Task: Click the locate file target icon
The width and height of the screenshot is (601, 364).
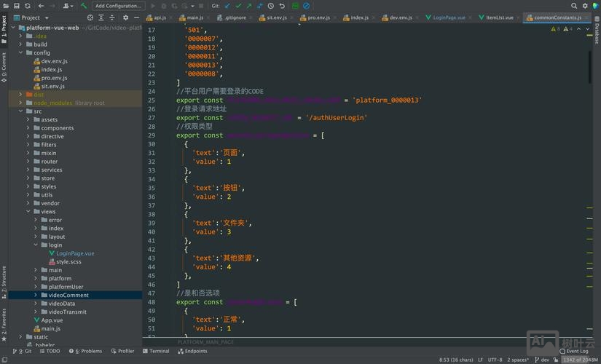Action: pyautogui.click(x=90, y=17)
